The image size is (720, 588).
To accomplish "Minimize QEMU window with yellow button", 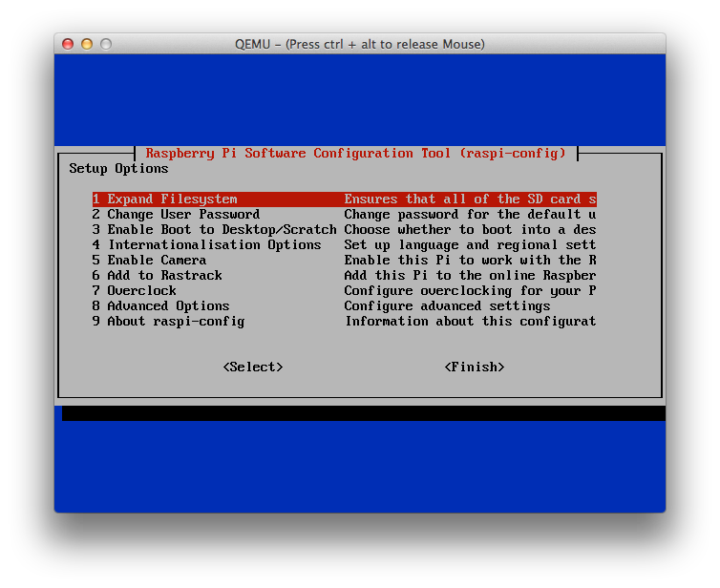I will 87,44.
